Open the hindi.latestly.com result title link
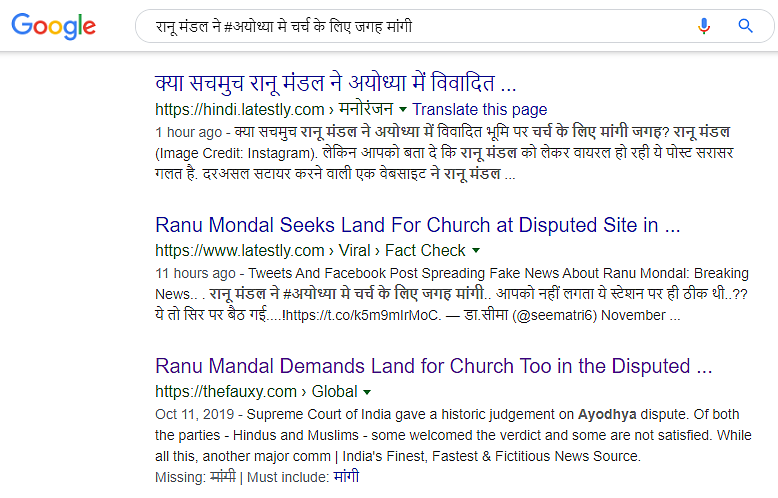The height and width of the screenshot is (498, 778). [x=336, y=83]
